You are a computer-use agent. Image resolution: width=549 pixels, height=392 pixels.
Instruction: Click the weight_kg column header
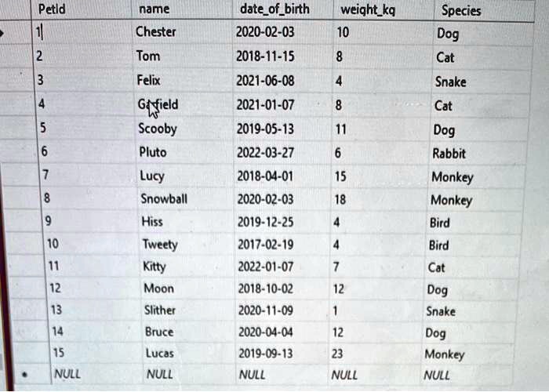(368, 9)
